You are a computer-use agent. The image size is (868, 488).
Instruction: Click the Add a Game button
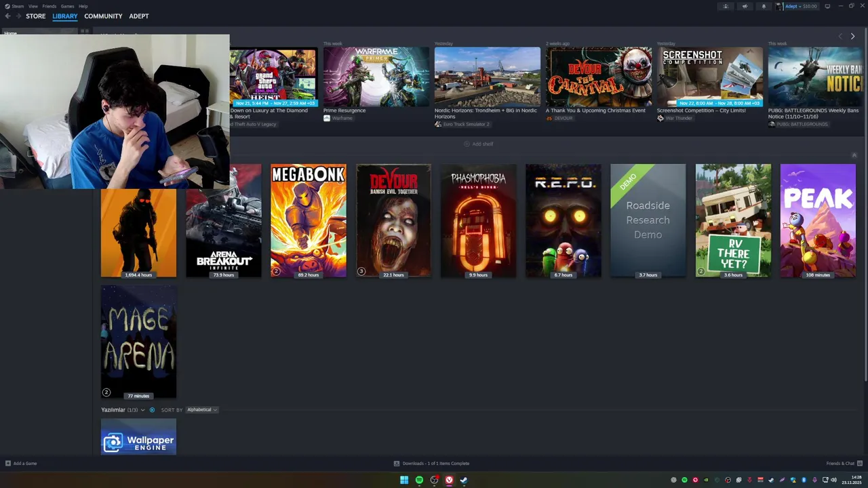[x=21, y=464]
